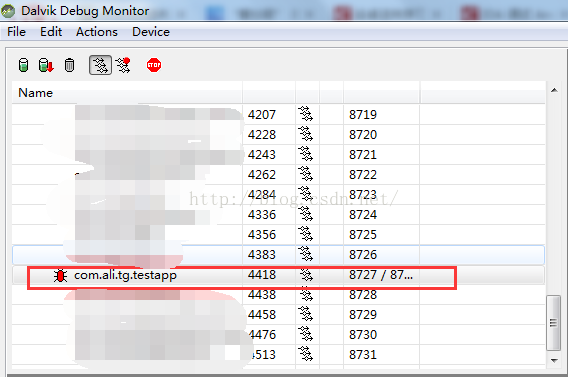Viewport: 568px width, 377px height.
Task: Click PID value 4207
Action: click(262, 115)
